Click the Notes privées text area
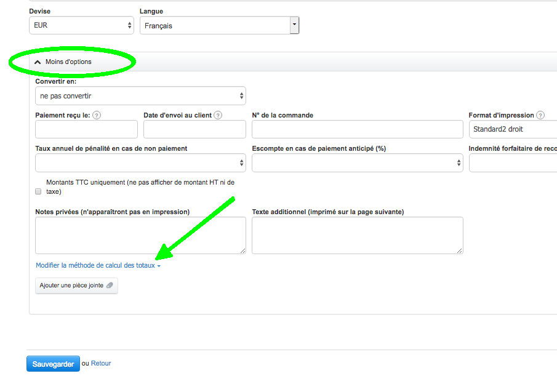The height and width of the screenshot is (392, 557). coord(140,235)
